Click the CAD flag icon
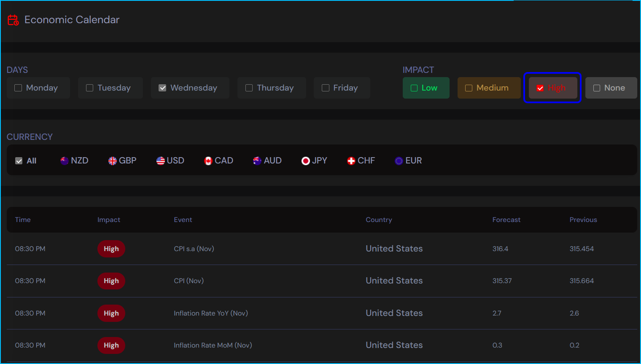 coord(208,161)
